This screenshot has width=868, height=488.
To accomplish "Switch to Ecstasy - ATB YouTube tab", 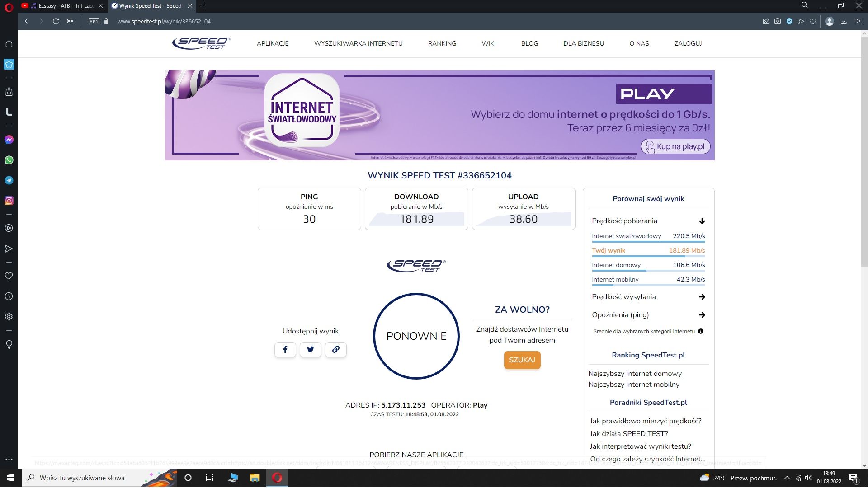I will (x=62, y=6).
